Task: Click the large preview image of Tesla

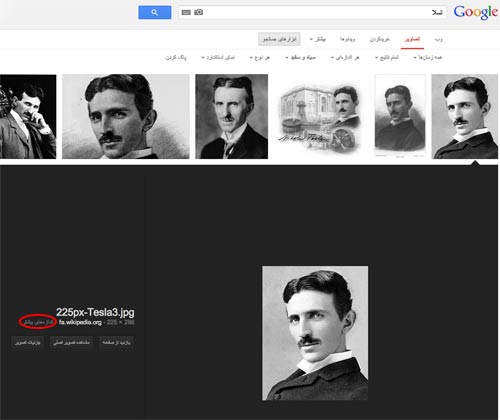Action: click(x=315, y=333)
